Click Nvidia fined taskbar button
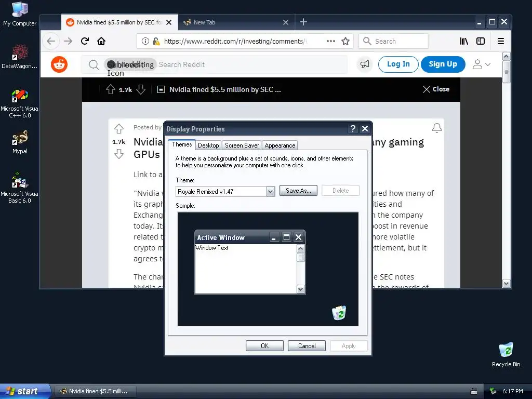 tap(96, 391)
